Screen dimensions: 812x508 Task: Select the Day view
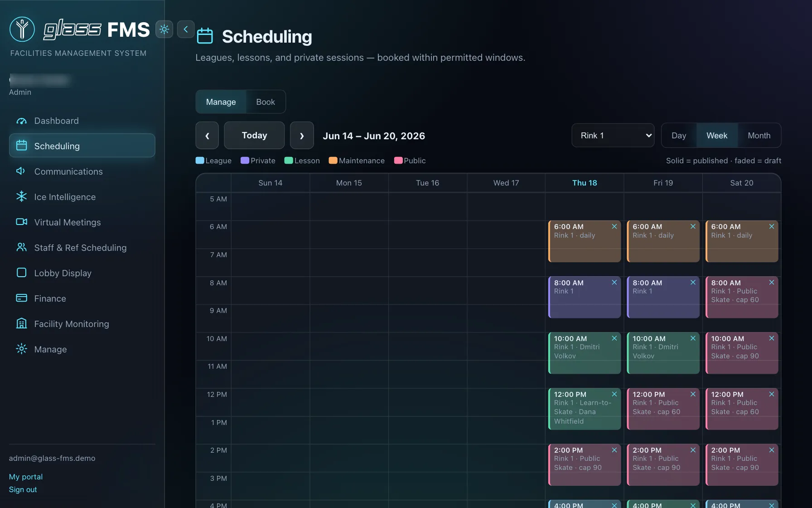pos(678,135)
